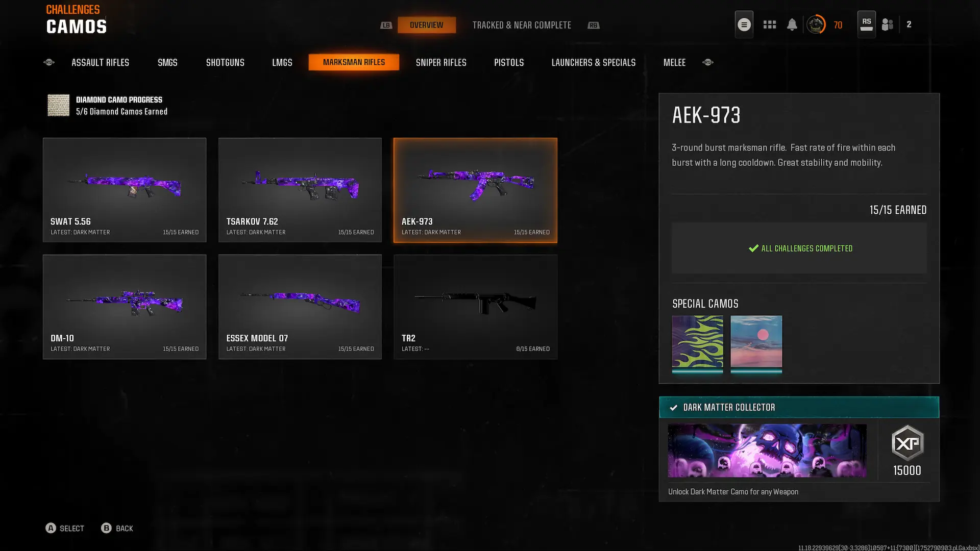Image resolution: width=980 pixels, height=551 pixels.
Task: Click the RS stick button icon
Action: point(866,24)
